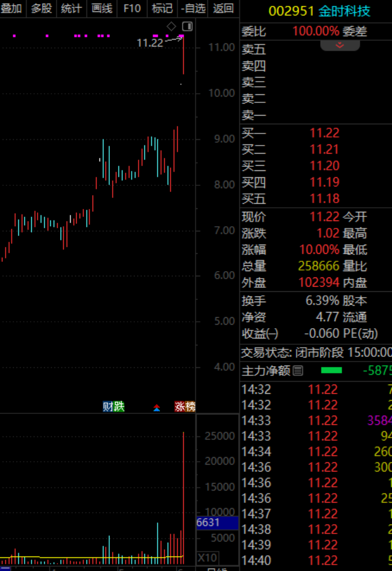392x571 pixels.
Task: Click the 涨跌 value 1.02
Action: pos(328,234)
